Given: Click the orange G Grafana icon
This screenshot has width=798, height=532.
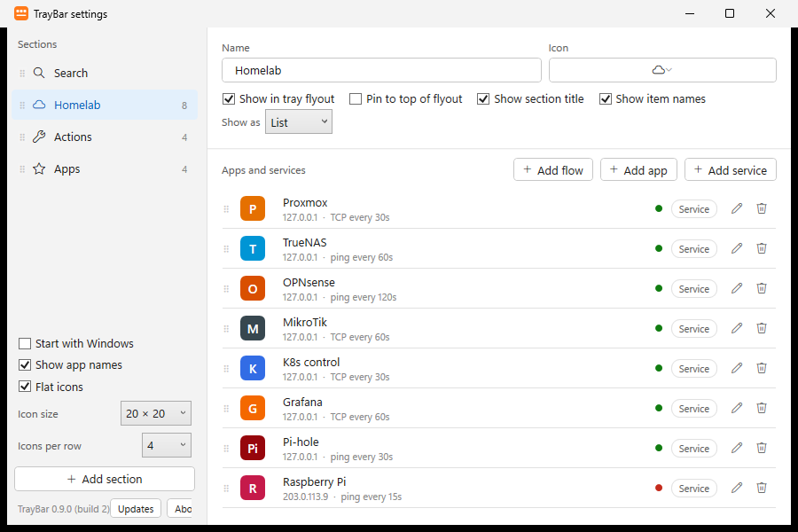Looking at the screenshot, I should (x=253, y=408).
